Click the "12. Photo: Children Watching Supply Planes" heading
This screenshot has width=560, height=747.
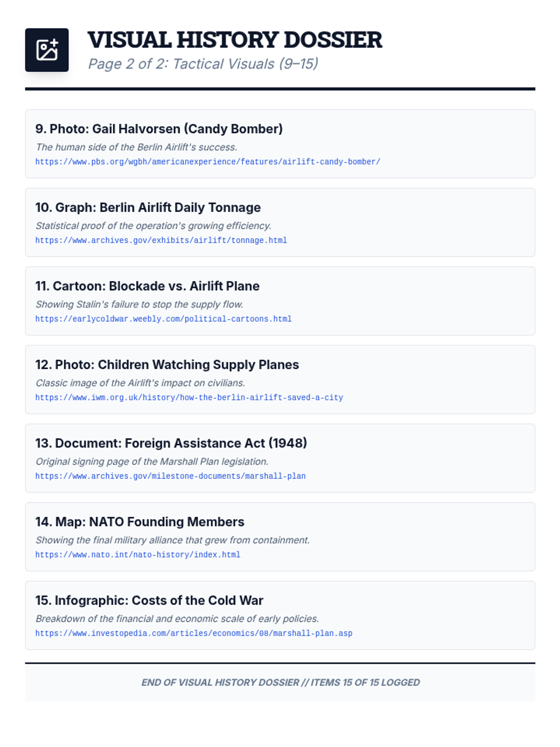tap(167, 365)
